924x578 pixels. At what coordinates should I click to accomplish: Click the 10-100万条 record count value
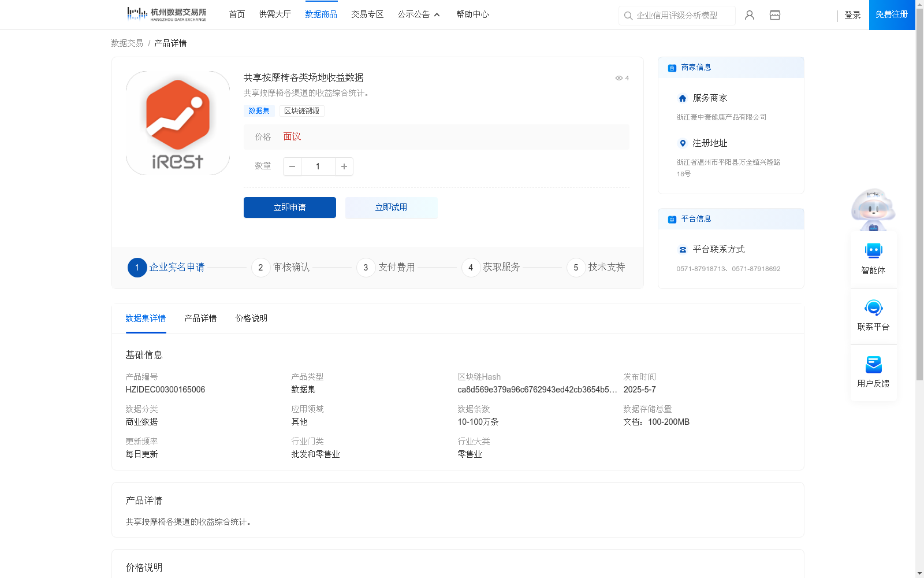(x=478, y=422)
